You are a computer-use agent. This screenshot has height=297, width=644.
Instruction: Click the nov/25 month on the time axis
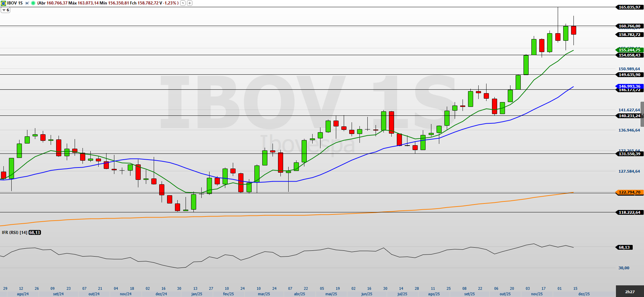536,294
